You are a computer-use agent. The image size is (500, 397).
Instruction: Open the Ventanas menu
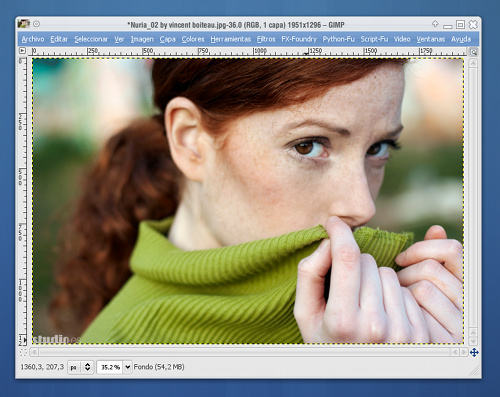point(431,39)
